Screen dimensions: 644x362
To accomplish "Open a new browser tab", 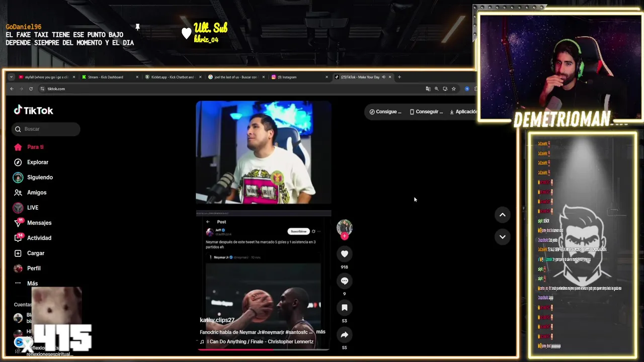I will [399, 77].
